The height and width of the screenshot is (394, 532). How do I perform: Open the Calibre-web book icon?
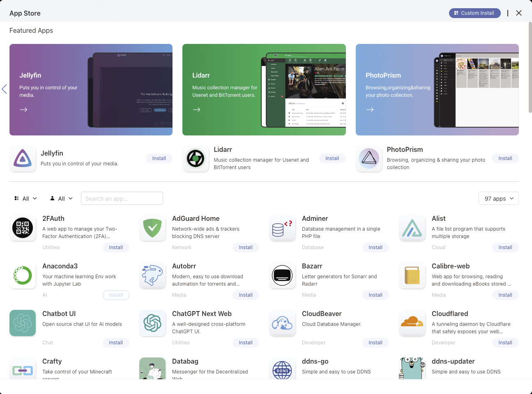pyautogui.click(x=412, y=275)
